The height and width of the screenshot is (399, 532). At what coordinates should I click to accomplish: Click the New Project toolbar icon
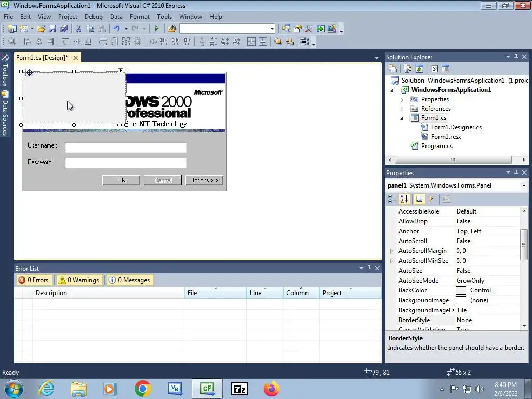(x=12, y=29)
